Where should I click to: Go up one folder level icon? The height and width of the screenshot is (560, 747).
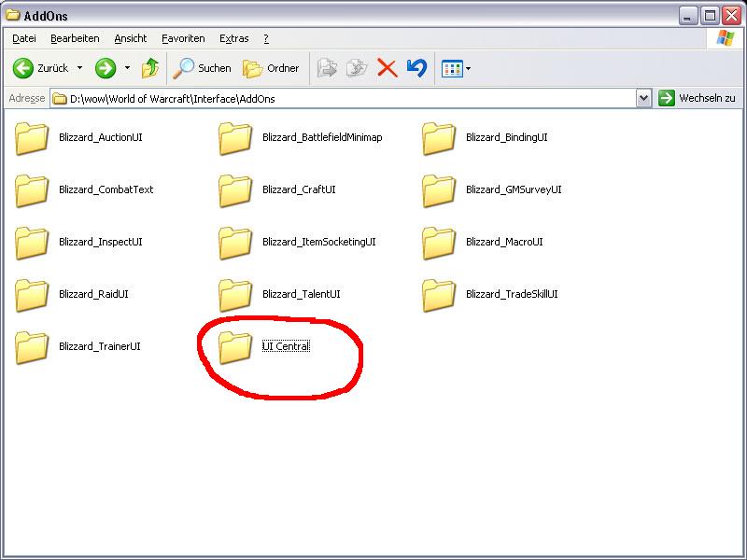pos(150,68)
